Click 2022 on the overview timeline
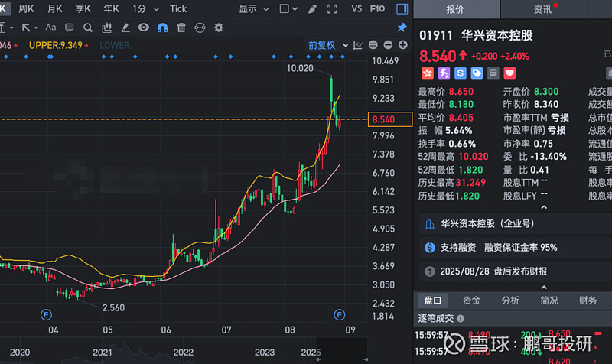 pos(184,353)
